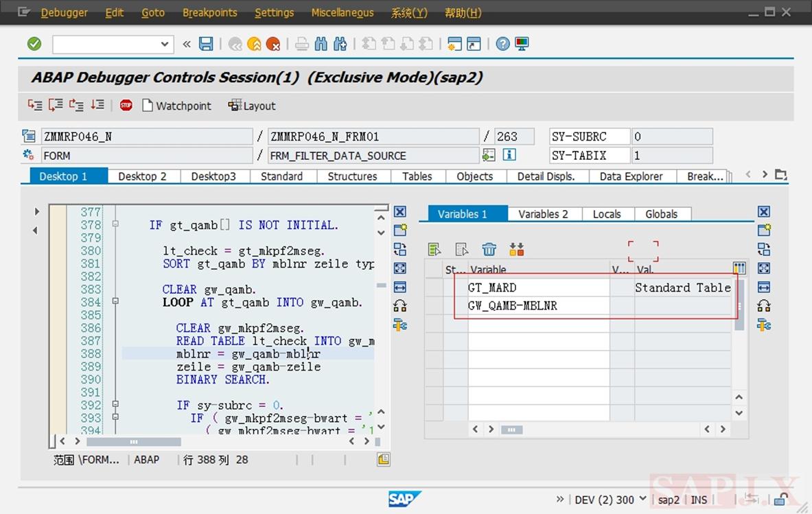Click the tab list icon after the tab strip arrows
Viewport: 812px width, 514px height.
pos(781,174)
